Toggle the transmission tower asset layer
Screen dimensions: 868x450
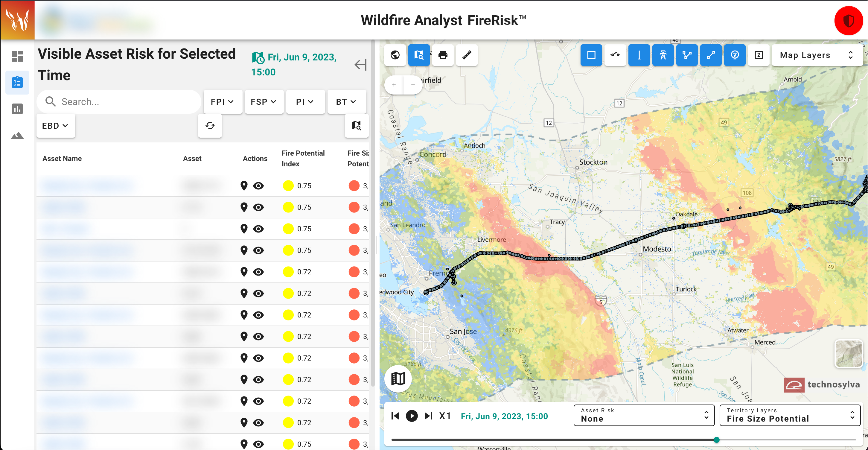663,55
